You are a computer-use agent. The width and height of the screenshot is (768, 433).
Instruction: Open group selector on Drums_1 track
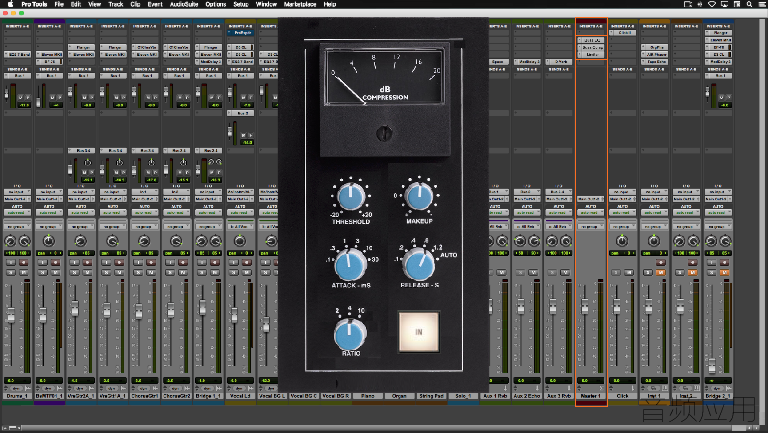(17, 227)
